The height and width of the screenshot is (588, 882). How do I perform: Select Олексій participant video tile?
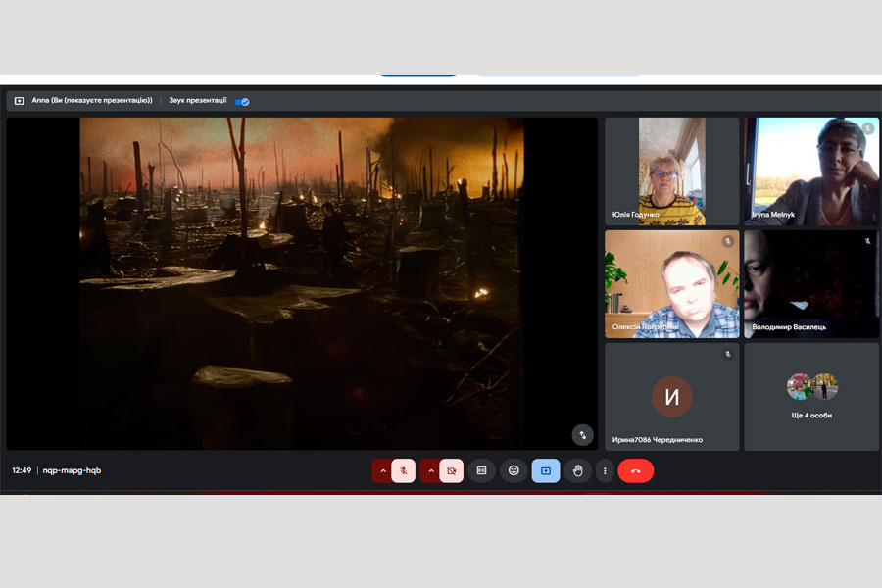click(x=672, y=284)
